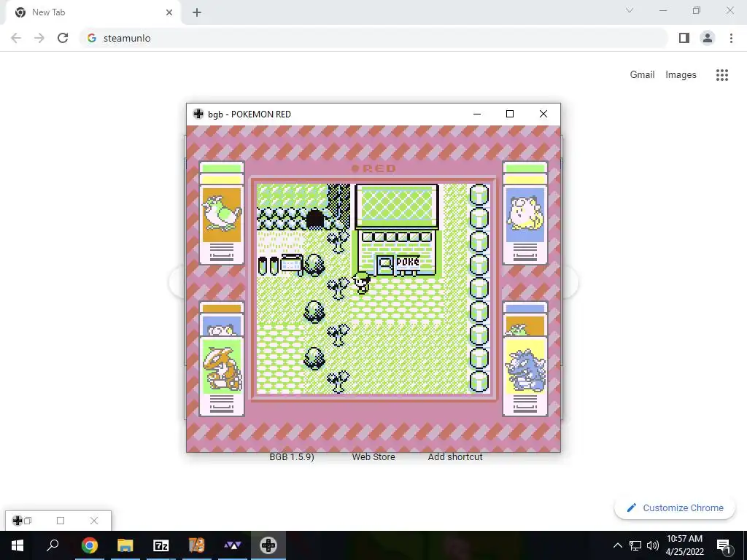Open the Gmail link

pyautogui.click(x=642, y=75)
